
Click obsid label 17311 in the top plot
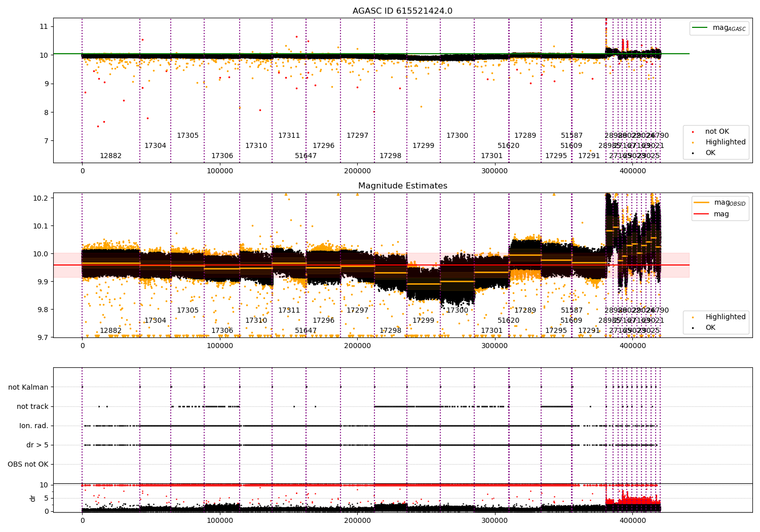[x=289, y=136]
